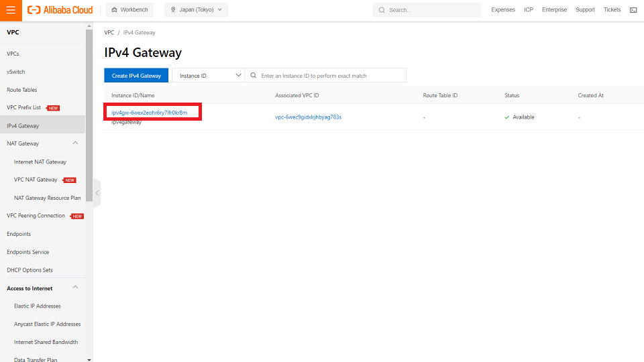Collapse the Access to Internet section
The image size is (644, 362).
pos(75,288)
